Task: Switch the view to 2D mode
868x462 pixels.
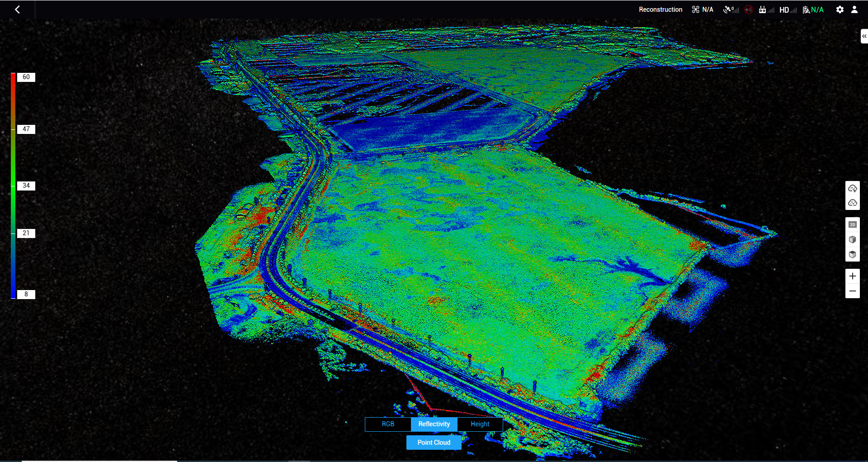Action: coord(853,224)
